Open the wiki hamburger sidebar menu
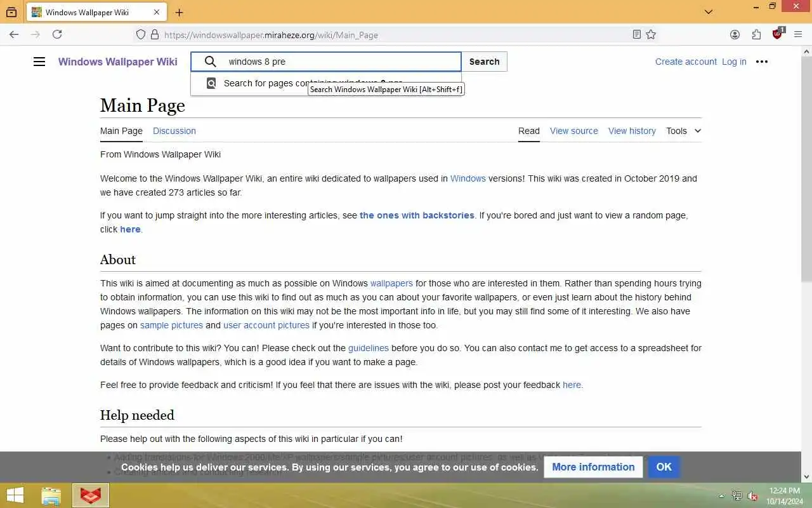This screenshot has width=812, height=508. [x=39, y=62]
